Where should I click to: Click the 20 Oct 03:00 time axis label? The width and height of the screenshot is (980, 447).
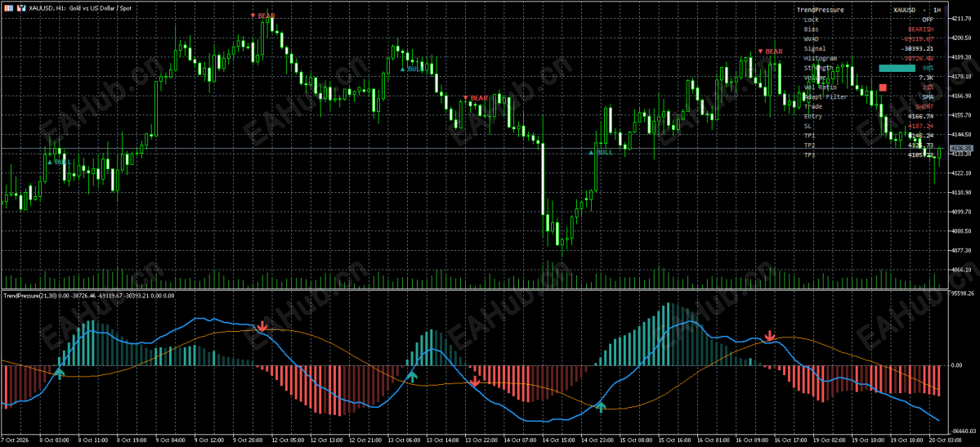(x=944, y=440)
